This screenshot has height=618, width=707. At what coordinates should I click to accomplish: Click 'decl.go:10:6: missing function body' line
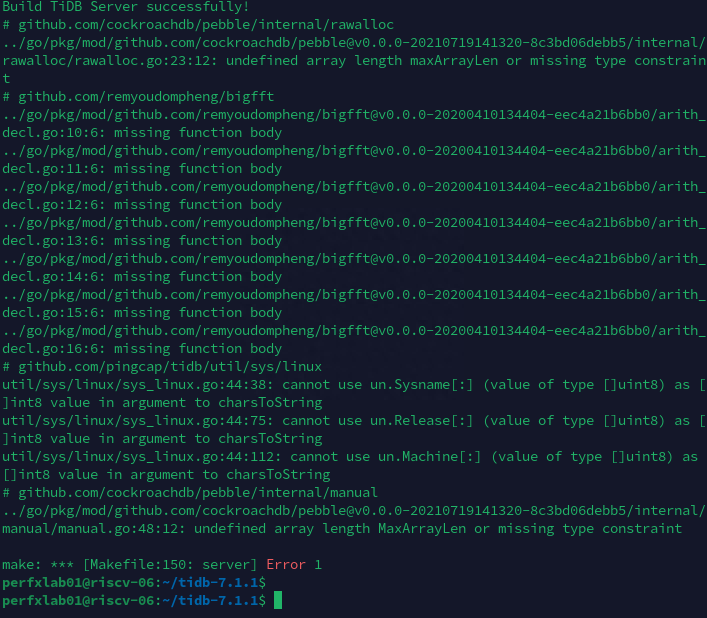(x=142, y=133)
